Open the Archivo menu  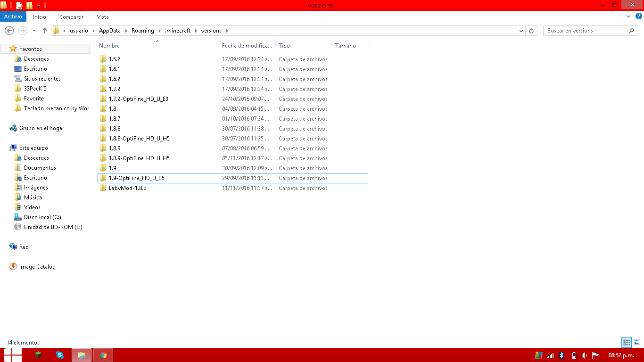13,16
